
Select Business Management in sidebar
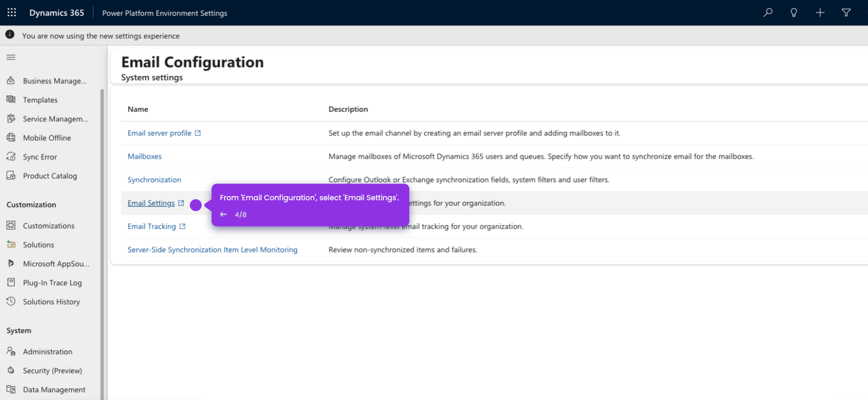pos(54,81)
